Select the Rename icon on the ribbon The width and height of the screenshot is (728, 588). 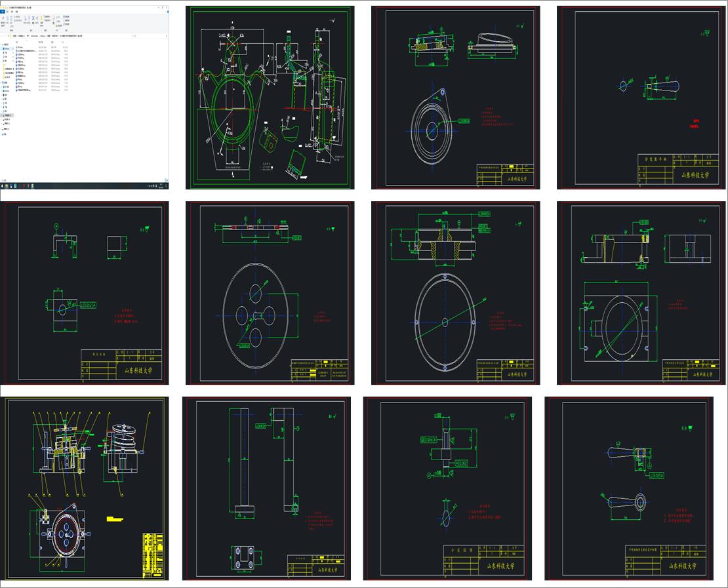point(37,18)
